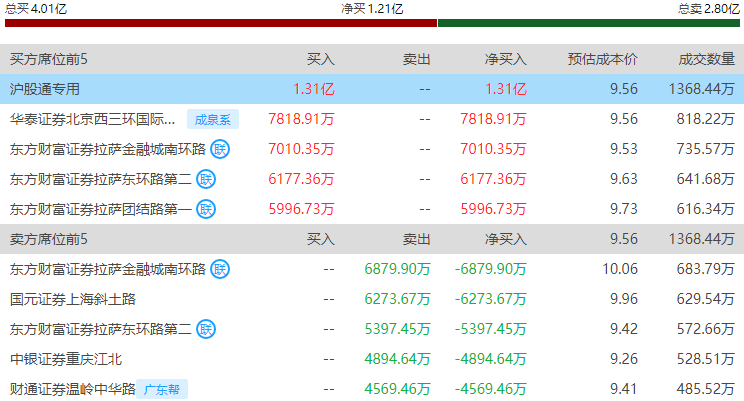
Task: Click 联 icon in buy-side 拉萨金融城南环路 row
Action: (x=220, y=149)
